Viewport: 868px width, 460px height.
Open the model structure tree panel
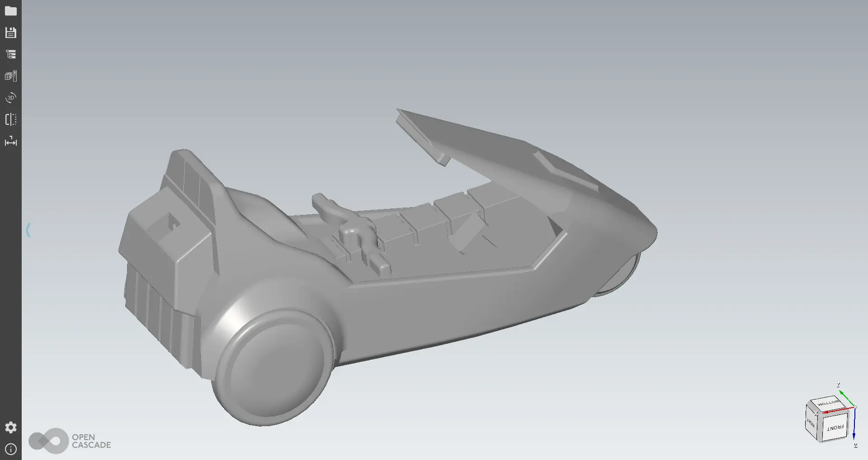[x=10, y=54]
